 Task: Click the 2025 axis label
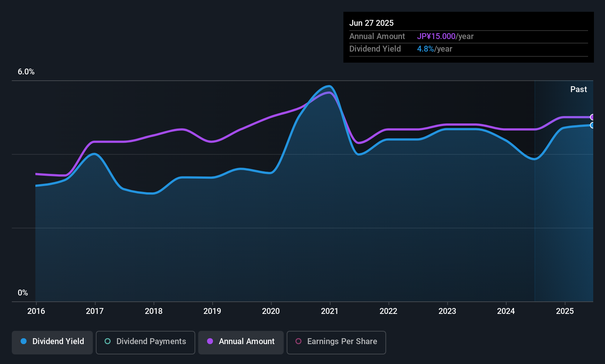click(565, 311)
